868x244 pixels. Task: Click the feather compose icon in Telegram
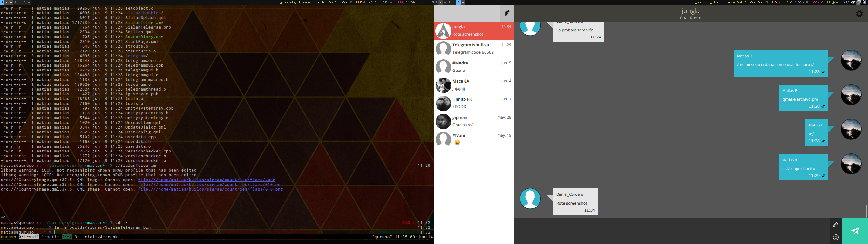pyautogui.click(x=507, y=13)
